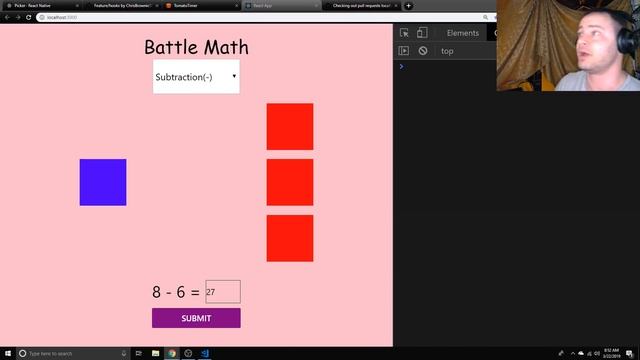Click the bottom red enemy square
The height and width of the screenshot is (360, 640).
(290, 238)
